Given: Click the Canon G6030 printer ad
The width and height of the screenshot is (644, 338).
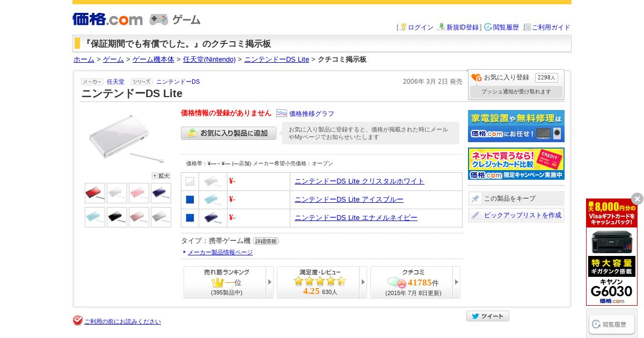Looking at the screenshot, I should click(x=612, y=252).
